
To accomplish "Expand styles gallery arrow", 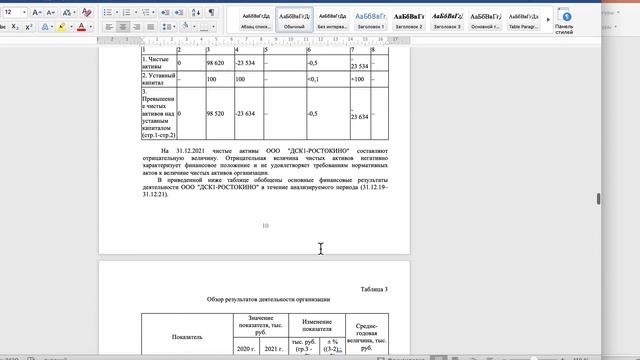I will [x=548, y=20].
